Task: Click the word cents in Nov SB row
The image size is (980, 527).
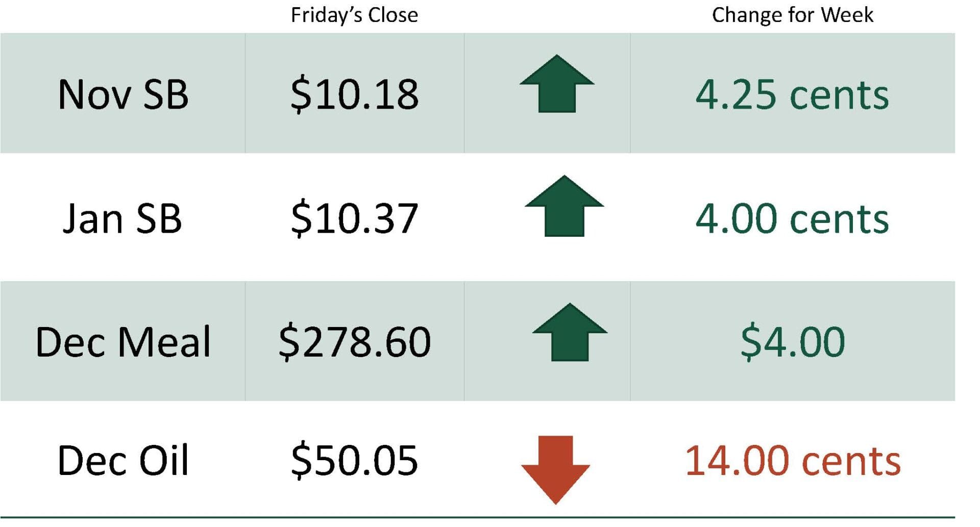Action: tap(839, 96)
